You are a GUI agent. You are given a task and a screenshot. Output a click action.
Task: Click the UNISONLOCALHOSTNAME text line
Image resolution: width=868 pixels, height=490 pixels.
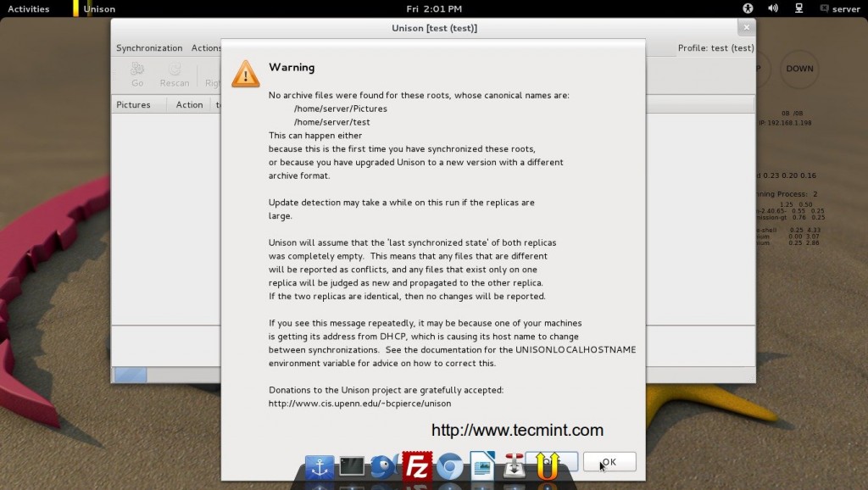[453, 350]
